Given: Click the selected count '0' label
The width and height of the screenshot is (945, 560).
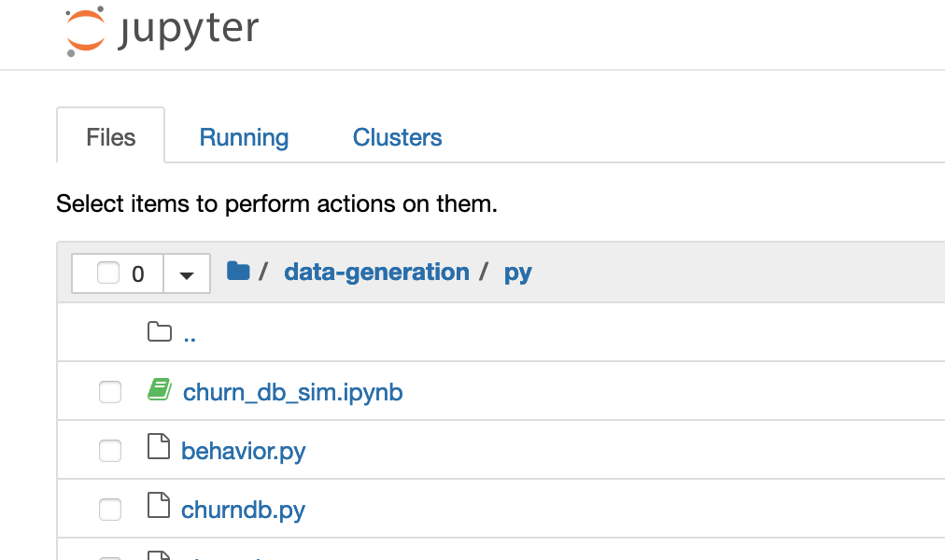Looking at the screenshot, I should click(138, 274).
